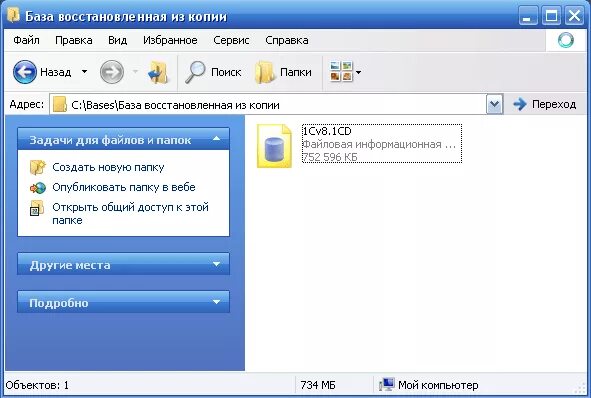Image resolution: width=591 pixels, height=398 pixels.
Task: Click the Forward arrow icon
Action: point(112,72)
